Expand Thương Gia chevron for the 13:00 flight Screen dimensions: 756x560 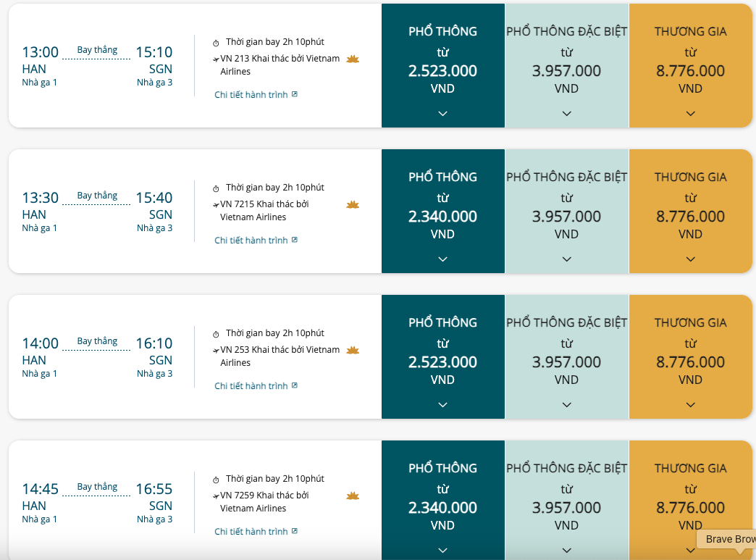click(x=690, y=113)
